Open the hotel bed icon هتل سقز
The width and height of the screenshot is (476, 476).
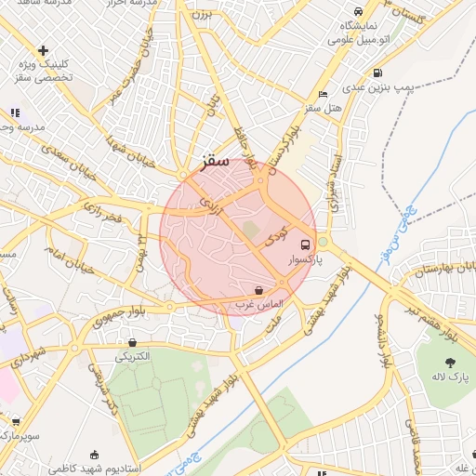coord(323,94)
